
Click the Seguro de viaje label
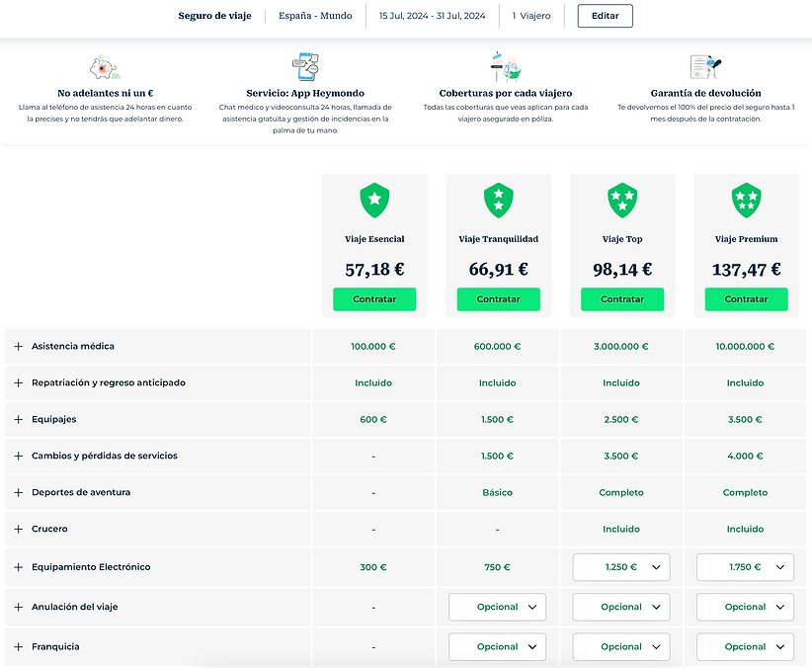[x=215, y=16]
